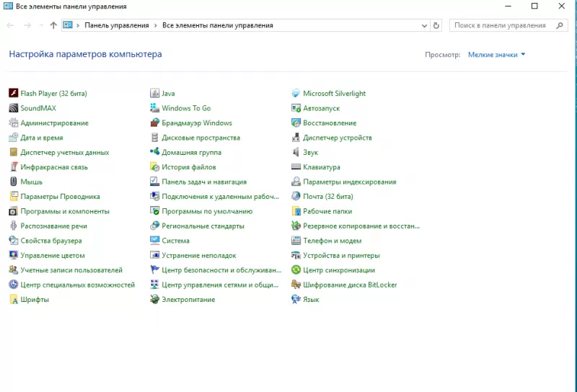Open the Брандмауэр Windows icon
The width and height of the screenshot is (577, 392).
pos(154,122)
